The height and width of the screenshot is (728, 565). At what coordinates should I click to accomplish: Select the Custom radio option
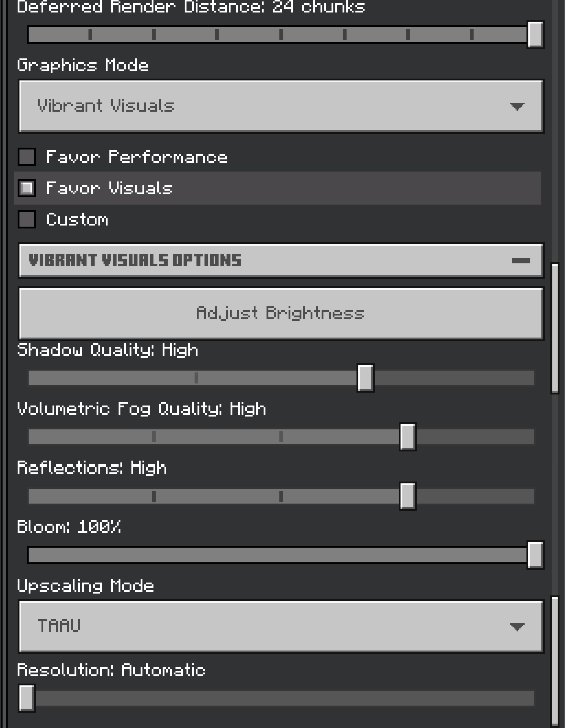pos(27,220)
